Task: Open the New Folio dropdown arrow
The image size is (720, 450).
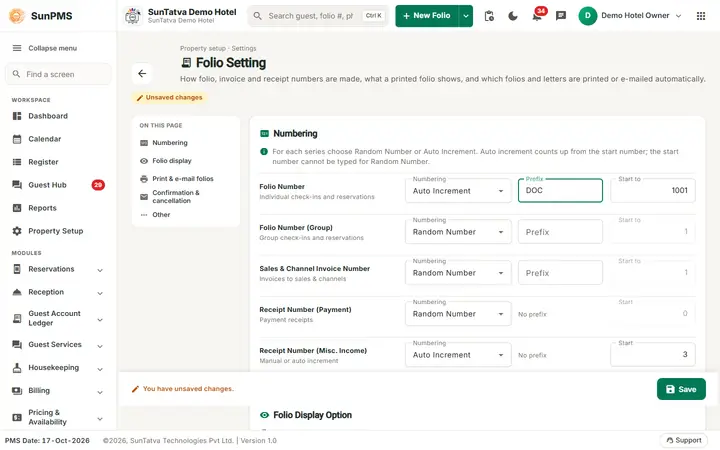Action: tap(466, 16)
